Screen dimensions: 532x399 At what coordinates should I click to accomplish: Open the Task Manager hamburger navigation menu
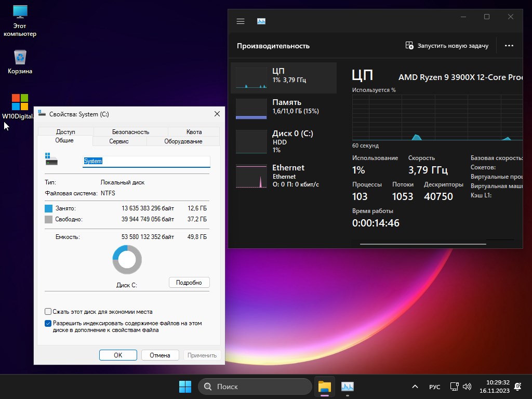click(x=240, y=21)
